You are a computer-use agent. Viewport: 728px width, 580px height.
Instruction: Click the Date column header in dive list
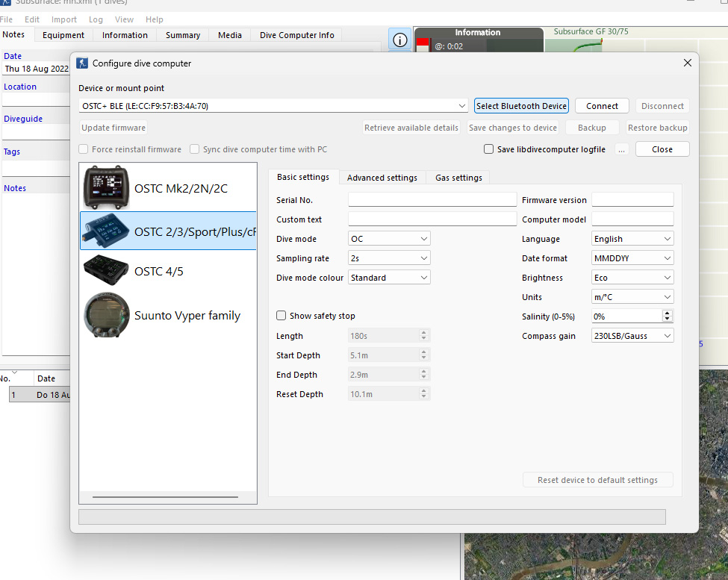[46, 378]
